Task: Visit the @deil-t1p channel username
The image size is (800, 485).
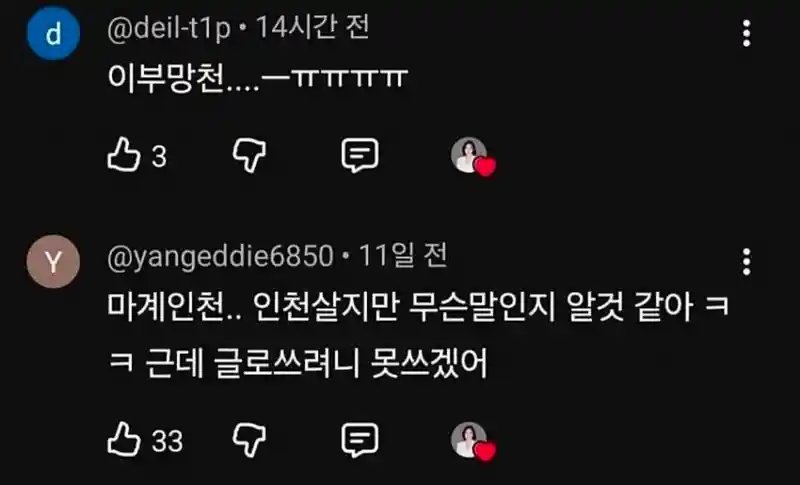Action: coord(169,28)
